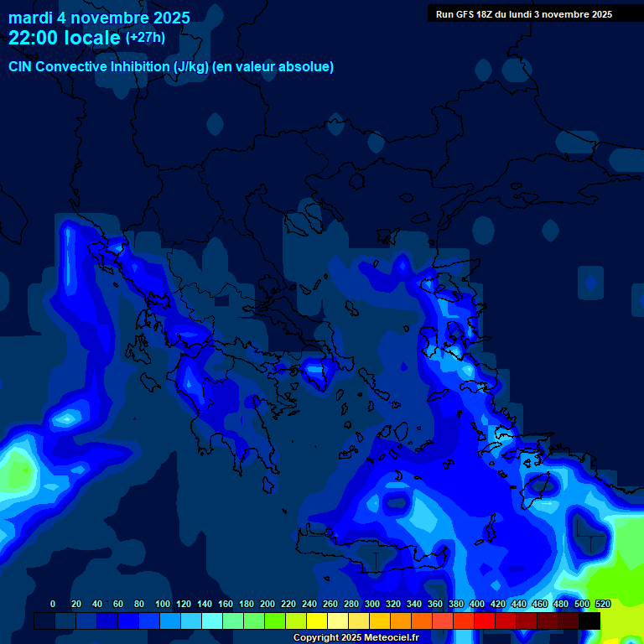This screenshot has width=644, height=644.
Task: Click the island of Crete on the map
Action: (x=369, y=555)
